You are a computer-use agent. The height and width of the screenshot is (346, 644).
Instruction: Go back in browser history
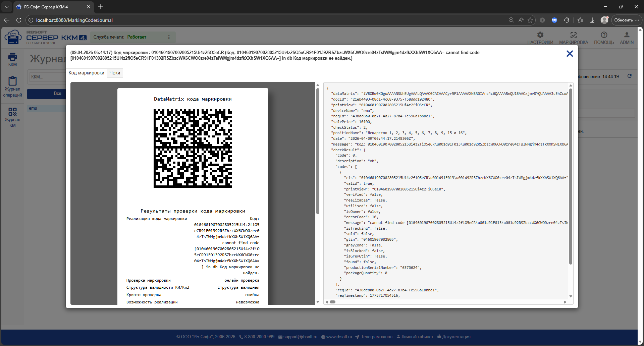point(7,20)
